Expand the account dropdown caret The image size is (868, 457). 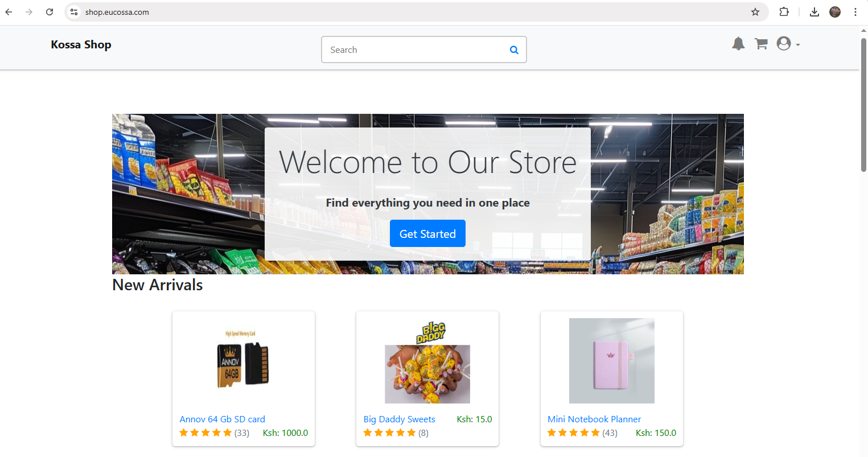point(799,45)
